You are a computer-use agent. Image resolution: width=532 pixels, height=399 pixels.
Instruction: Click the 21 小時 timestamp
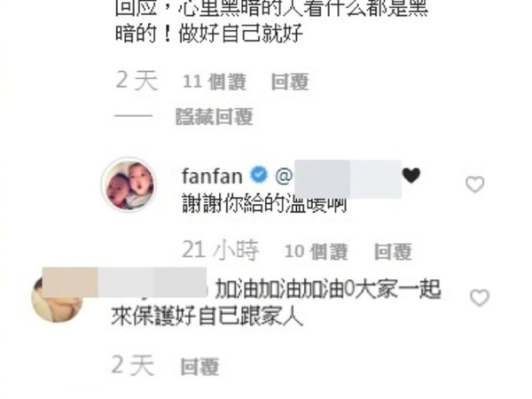(x=221, y=251)
